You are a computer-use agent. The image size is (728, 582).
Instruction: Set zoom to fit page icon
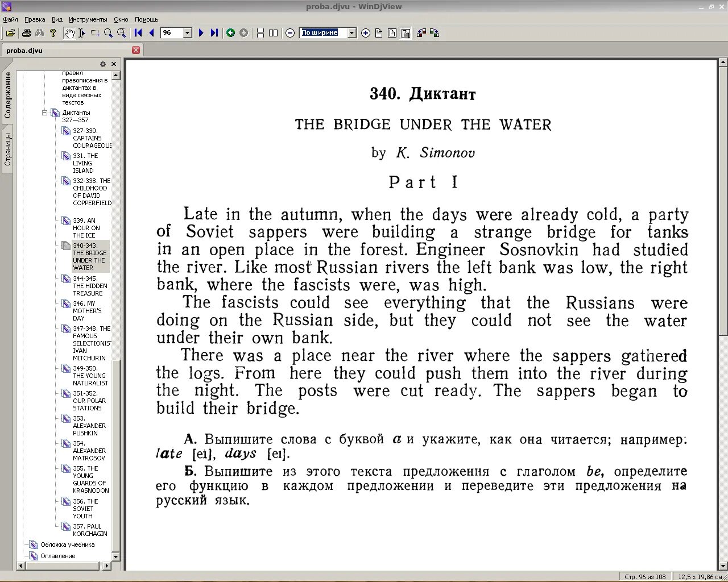[392, 33]
